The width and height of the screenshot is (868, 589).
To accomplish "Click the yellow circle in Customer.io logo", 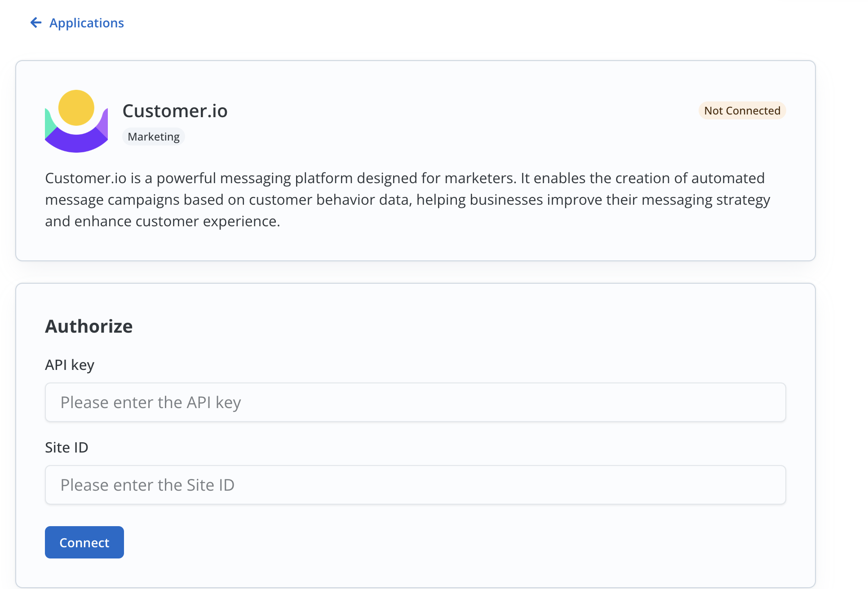I will coord(76,108).
